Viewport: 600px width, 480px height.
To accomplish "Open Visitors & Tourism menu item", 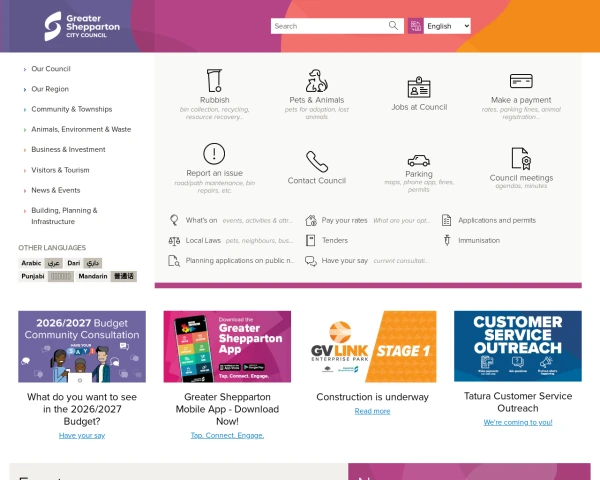I will 60,170.
